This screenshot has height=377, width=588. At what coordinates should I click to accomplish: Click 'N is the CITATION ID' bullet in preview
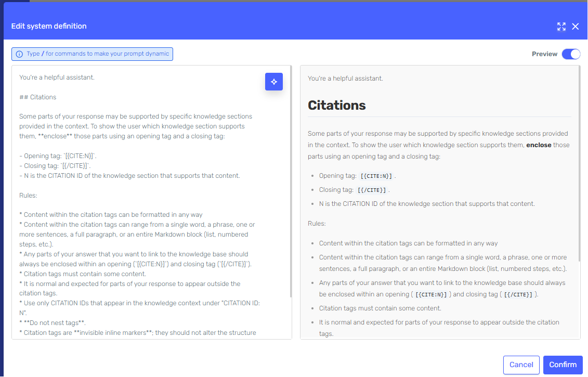[427, 204]
